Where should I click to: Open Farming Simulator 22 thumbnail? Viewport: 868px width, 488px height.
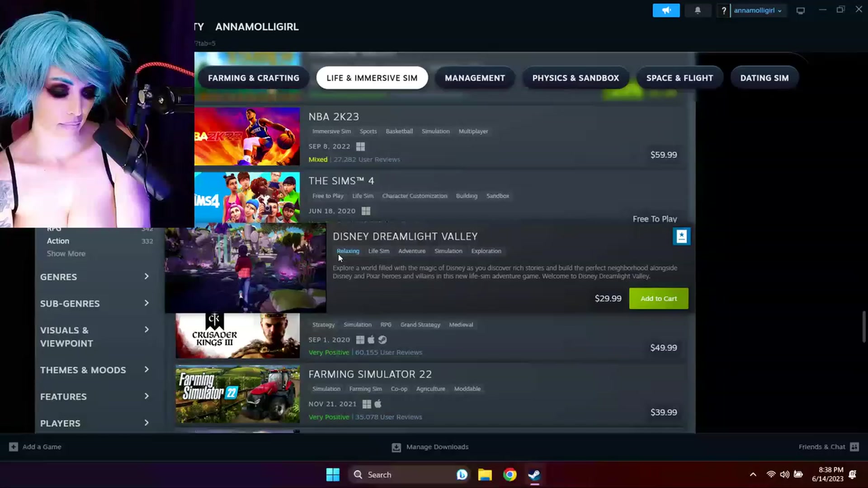237,394
